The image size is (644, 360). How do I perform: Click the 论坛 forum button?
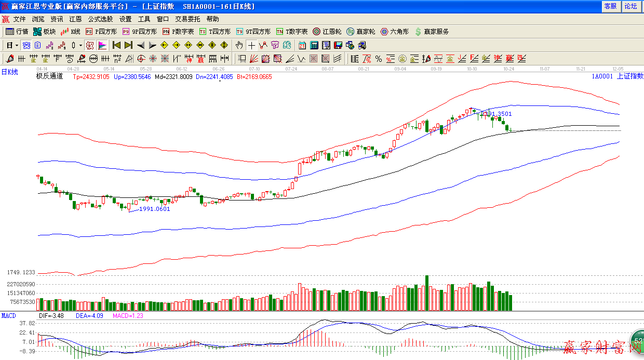[x=630, y=6]
